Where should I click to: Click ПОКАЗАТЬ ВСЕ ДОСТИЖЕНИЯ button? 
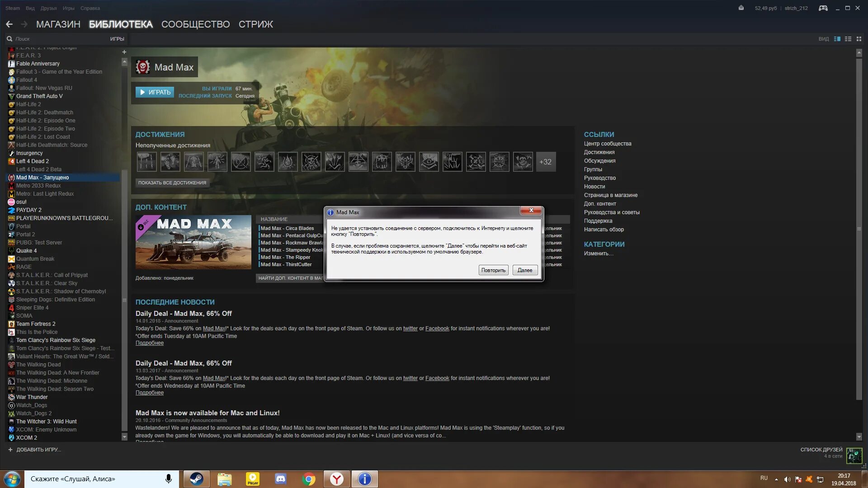pos(172,183)
